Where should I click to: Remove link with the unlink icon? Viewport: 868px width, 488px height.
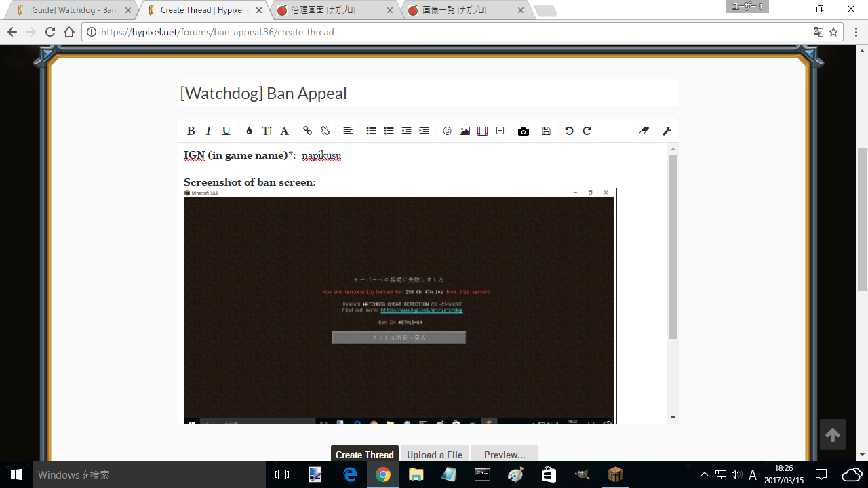tap(325, 131)
